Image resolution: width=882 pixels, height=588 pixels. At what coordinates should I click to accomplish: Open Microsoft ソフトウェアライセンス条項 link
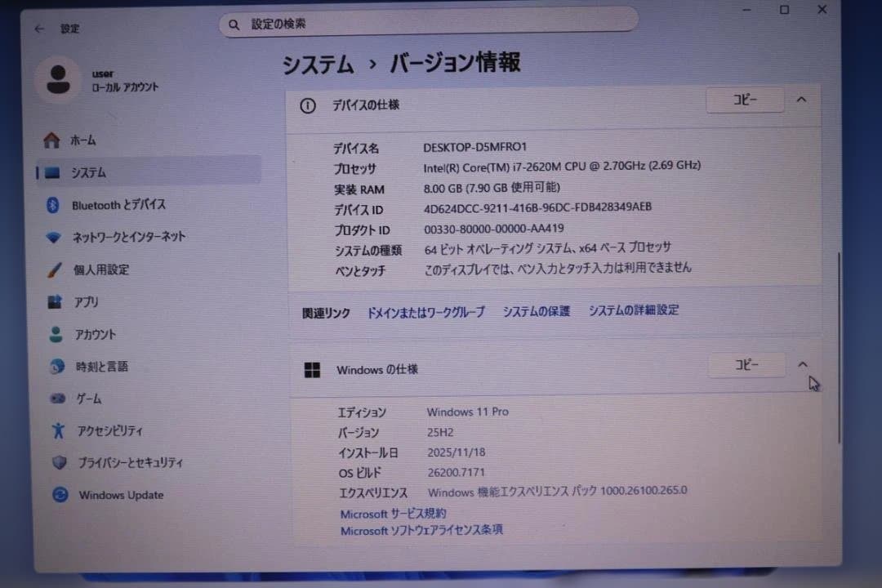tap(421, 530)
